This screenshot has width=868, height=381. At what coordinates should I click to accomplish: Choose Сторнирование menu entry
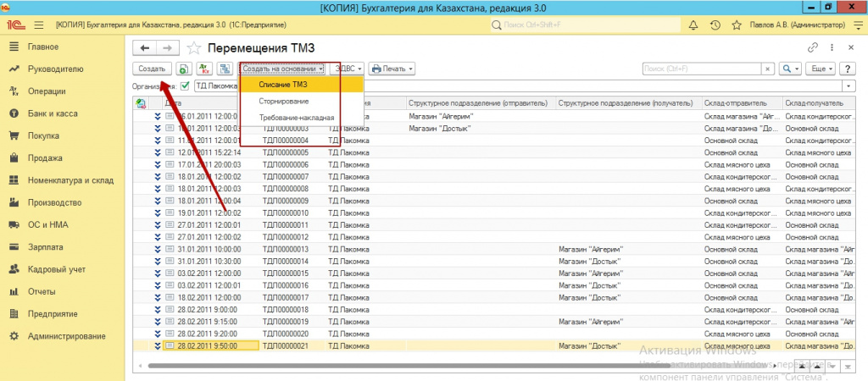(x=301, y=102)
